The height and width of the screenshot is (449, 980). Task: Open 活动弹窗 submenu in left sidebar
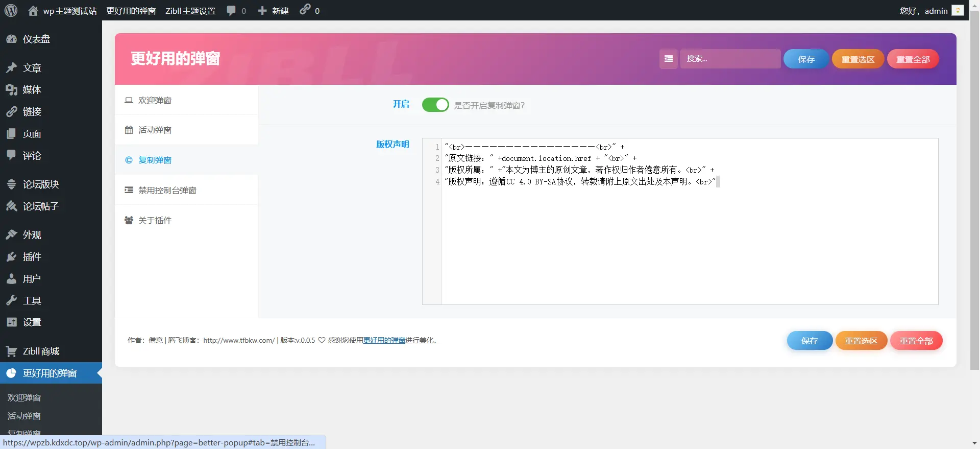[x=24, y=416]
